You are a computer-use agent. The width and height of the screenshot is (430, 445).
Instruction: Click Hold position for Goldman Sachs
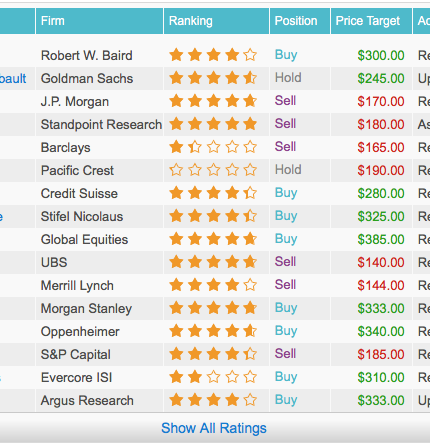[x=288, y=78]
